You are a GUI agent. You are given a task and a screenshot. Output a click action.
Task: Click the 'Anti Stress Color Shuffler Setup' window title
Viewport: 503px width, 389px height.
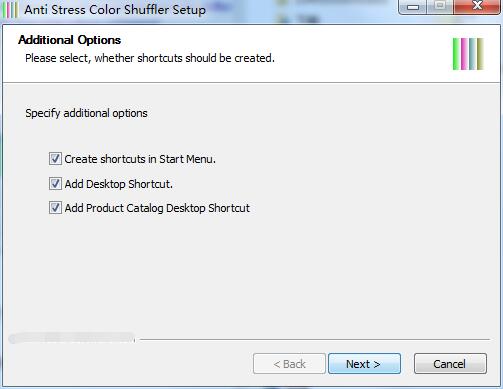(x=115, y=10)
